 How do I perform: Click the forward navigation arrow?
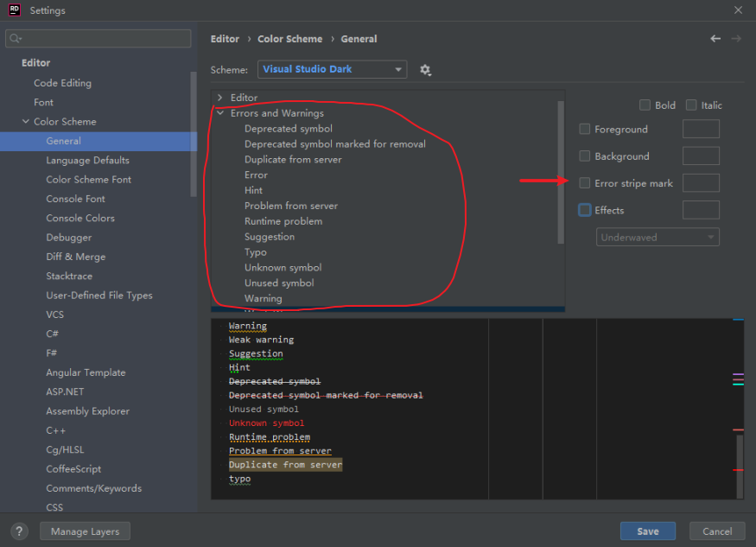point(736,39)
